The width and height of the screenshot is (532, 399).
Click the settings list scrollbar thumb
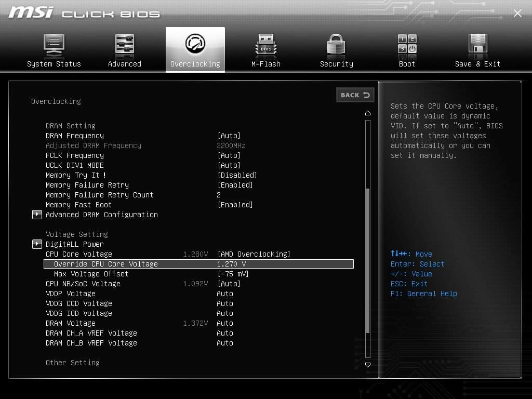coord(368,261)
